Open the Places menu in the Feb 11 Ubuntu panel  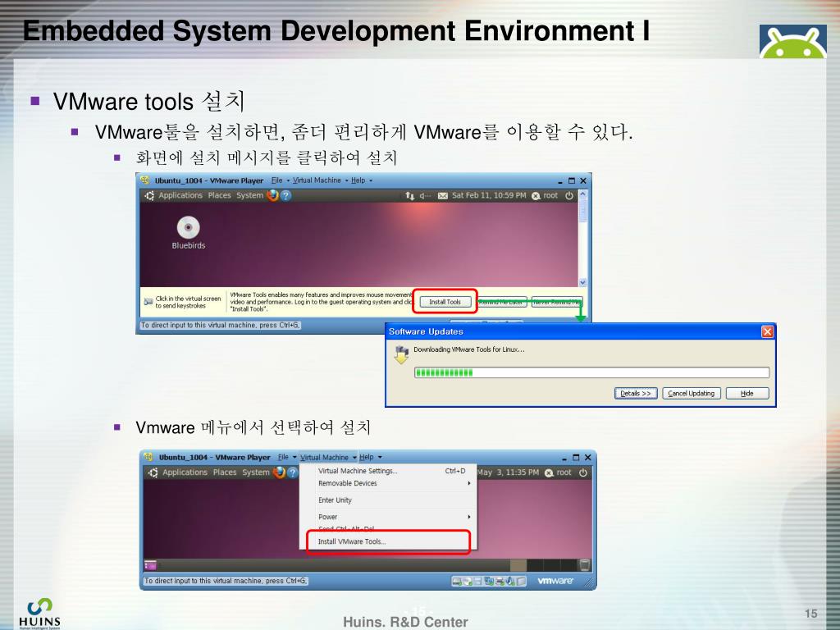220,195
